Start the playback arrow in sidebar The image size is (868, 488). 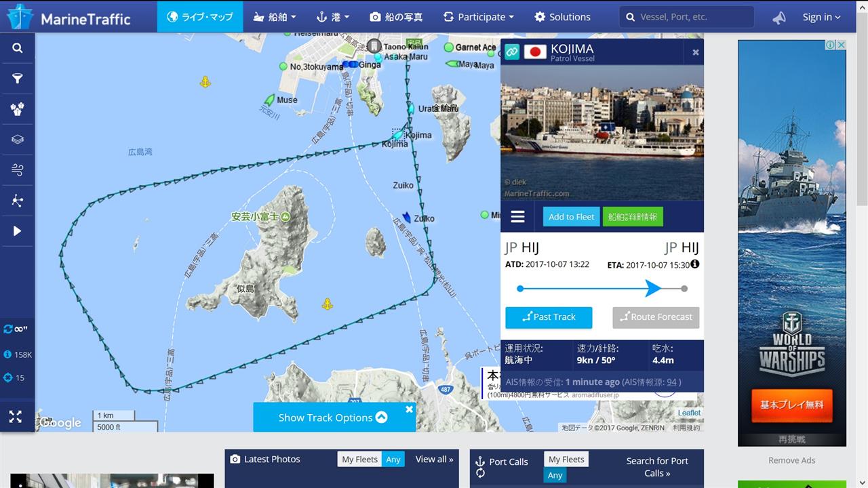pyautogui.click(x=17, y=231)
